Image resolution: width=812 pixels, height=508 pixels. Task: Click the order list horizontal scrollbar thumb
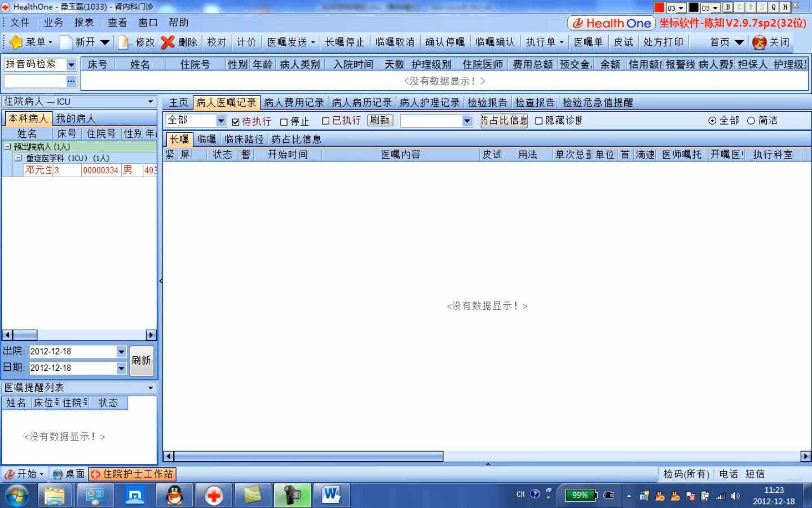coord(308,456)
